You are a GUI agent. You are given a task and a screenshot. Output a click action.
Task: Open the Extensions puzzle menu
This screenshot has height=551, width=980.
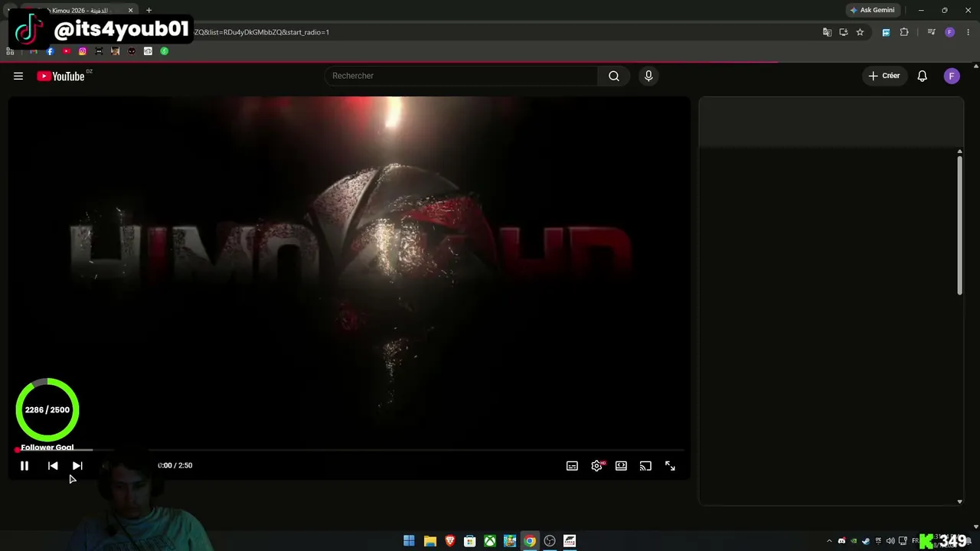904,32
